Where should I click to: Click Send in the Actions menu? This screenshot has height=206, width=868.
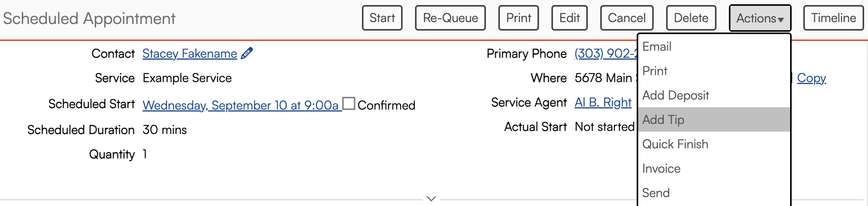pos(656,193)
